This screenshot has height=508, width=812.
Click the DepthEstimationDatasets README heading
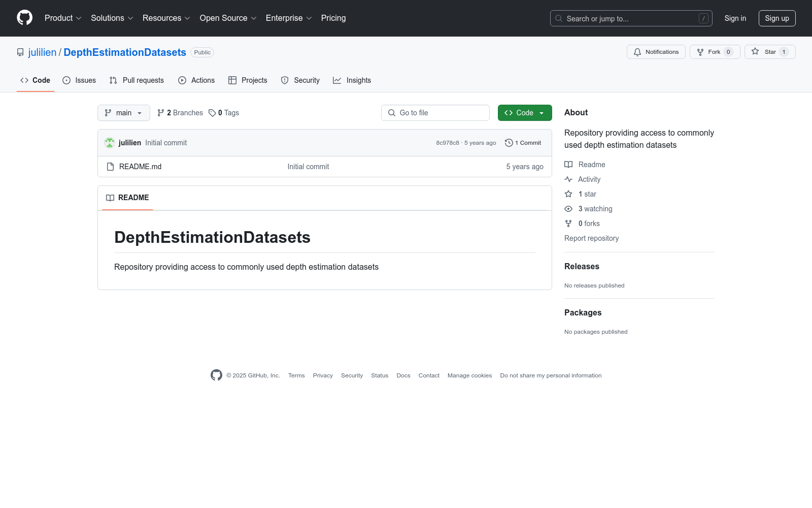(x=212, y=237)
